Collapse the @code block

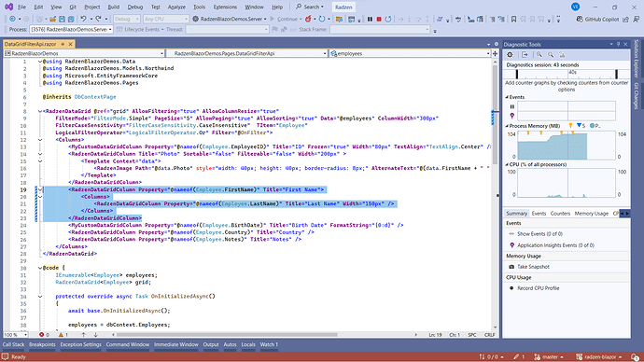pos(40,268)
